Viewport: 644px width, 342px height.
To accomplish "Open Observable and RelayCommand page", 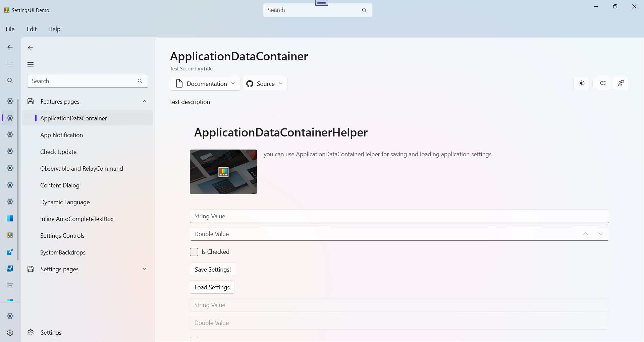I will [88, 168].
